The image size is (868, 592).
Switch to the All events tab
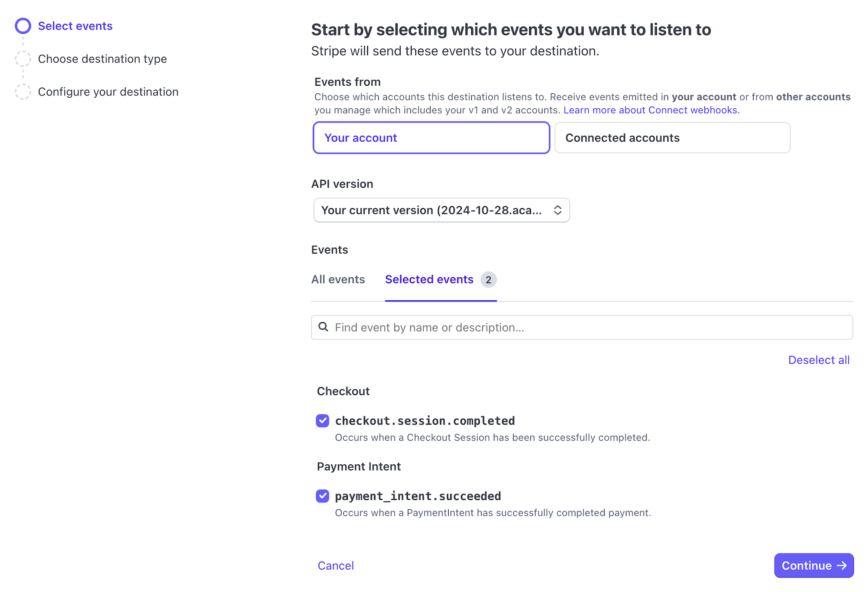[x=338, y=280]
